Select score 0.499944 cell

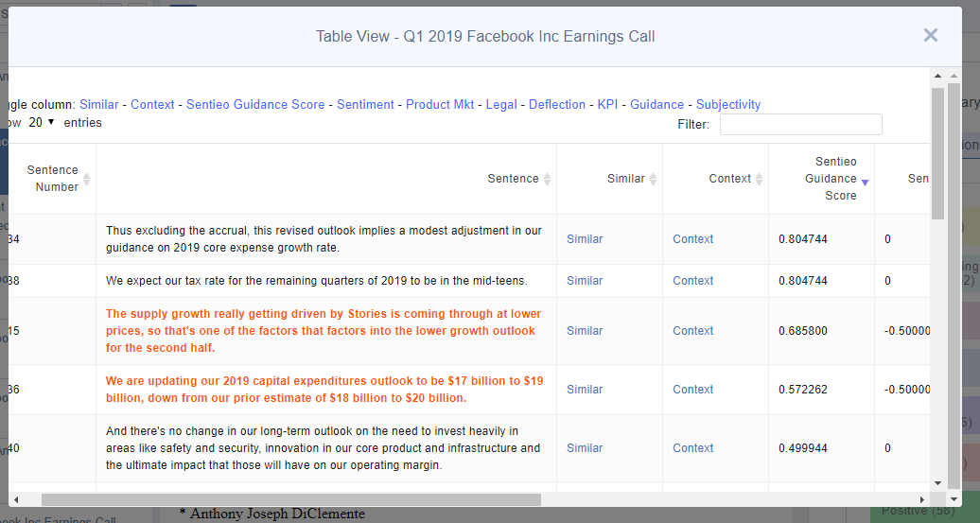click(821, 448)
